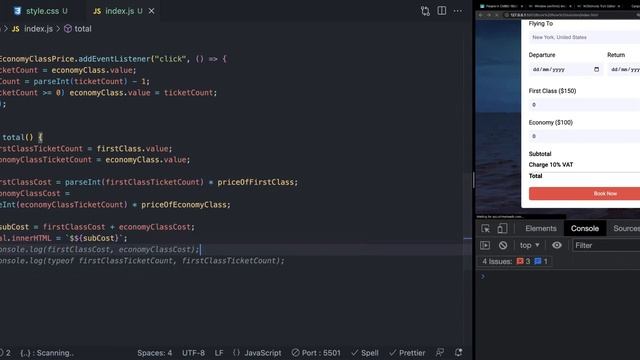Click the CSS file icon on style.css tab
Image resolution: width=640 pixels, height=360 pixels.
coord(17,11)
